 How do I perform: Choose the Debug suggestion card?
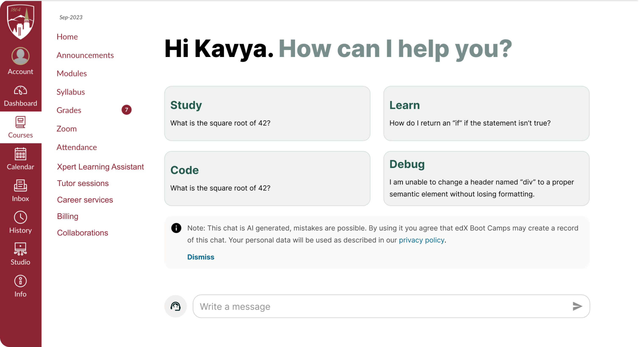[x=486, y=178]
